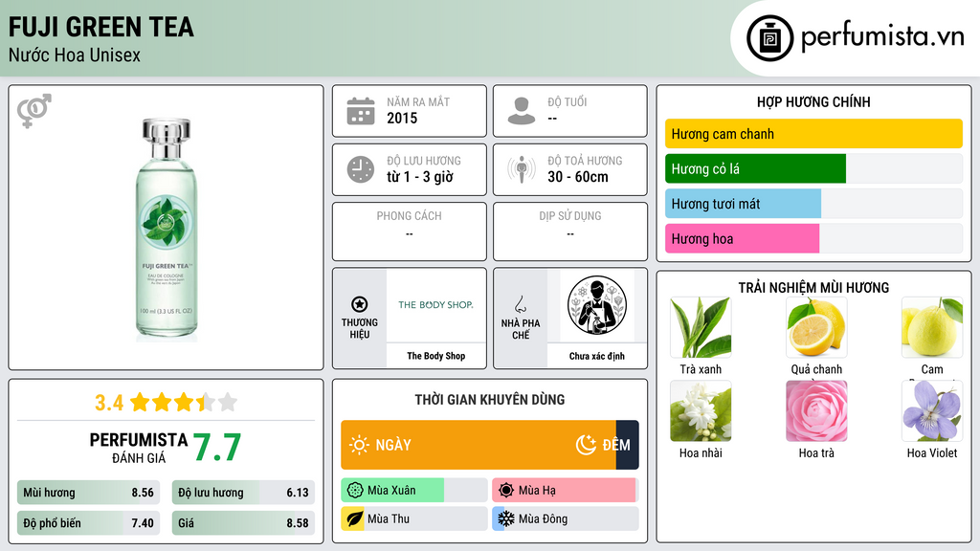Click the Hương cam chanh yellow bar

pyautogui.click(x=813, y=134)
